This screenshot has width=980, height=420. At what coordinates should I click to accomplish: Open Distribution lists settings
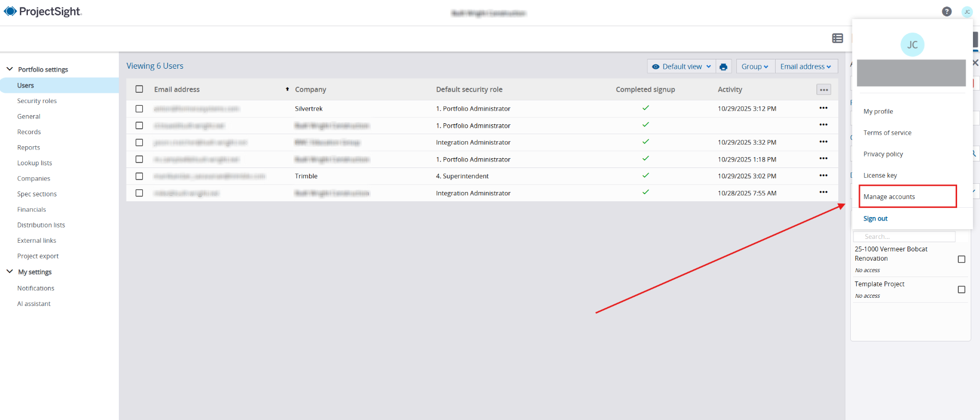click(x=41, y=225)
